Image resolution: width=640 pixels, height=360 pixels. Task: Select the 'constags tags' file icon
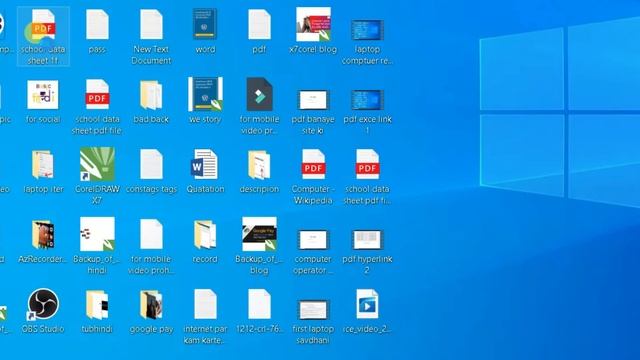[x=151, y=164]
